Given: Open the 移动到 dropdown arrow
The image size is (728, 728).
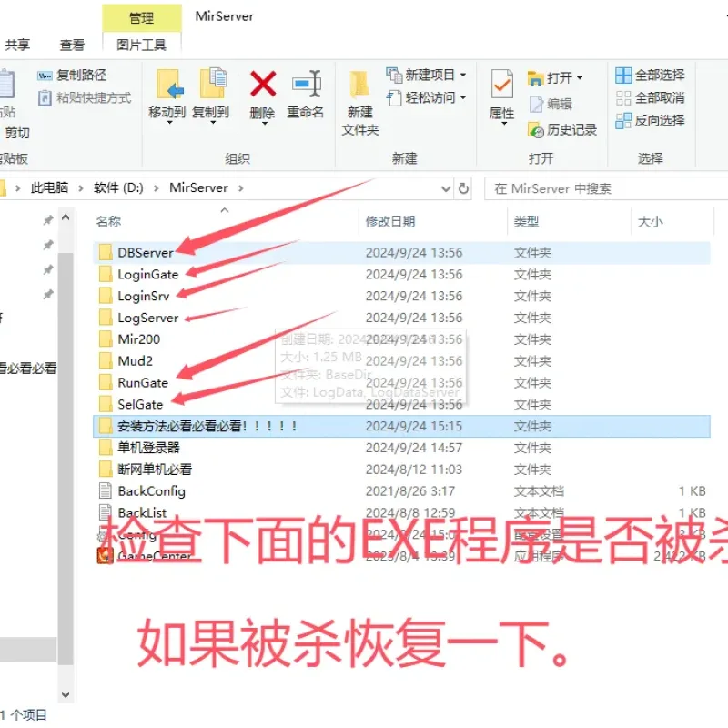Looking at the screenshot, I should click(x=169, y=123).
